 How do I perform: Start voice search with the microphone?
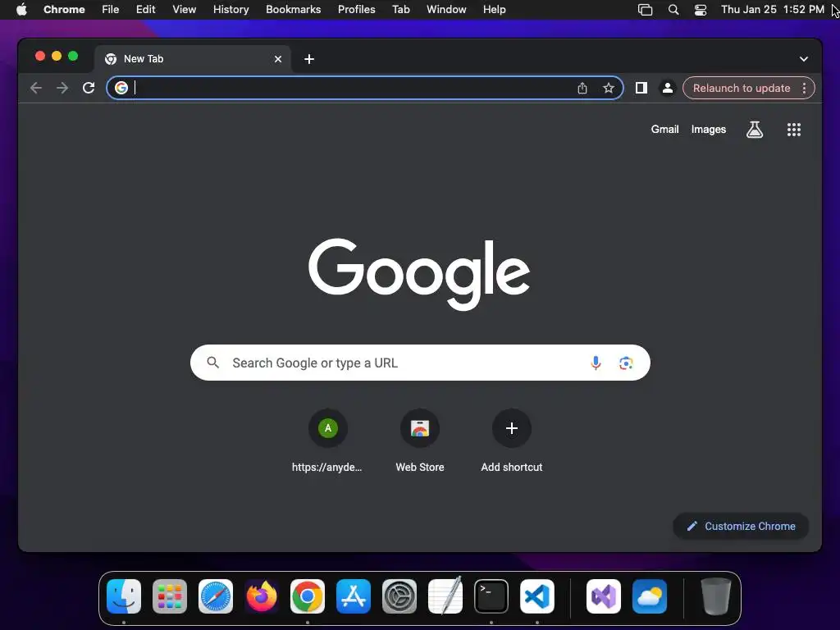click(596, 363)
